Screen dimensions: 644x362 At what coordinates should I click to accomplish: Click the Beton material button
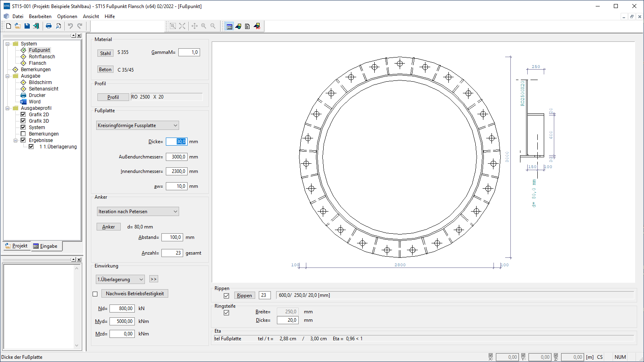(105, 70)
